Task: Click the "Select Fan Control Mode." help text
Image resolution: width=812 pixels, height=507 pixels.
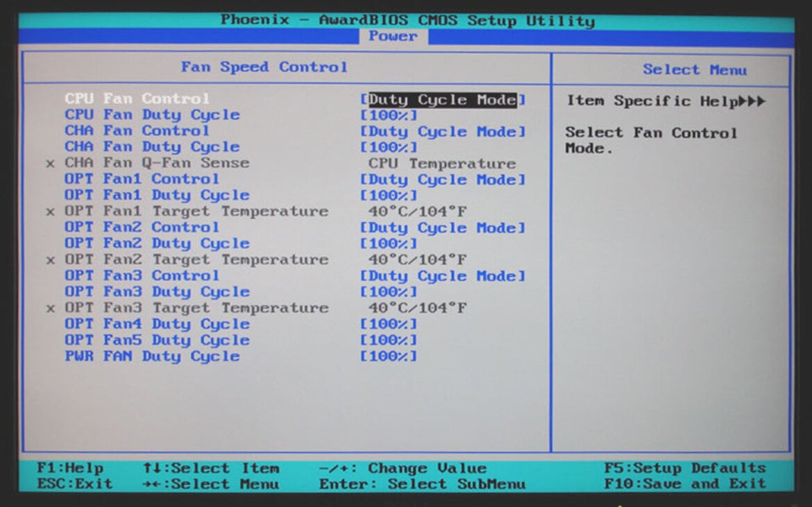Action: (651, 140)
